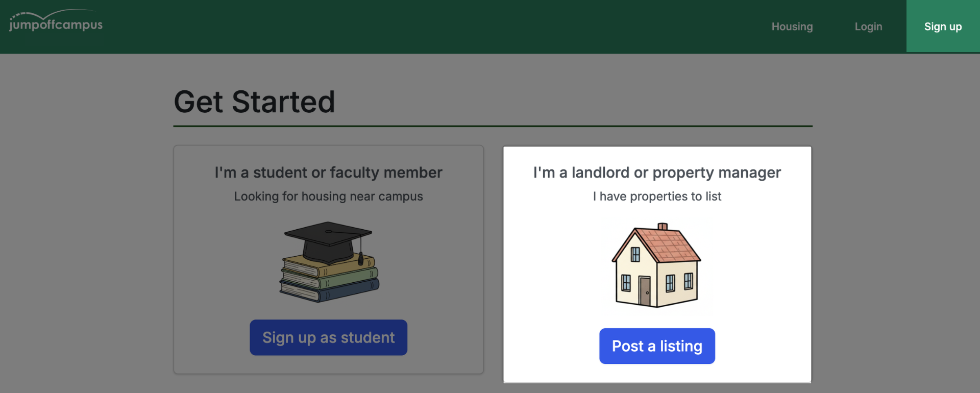Click 'I have properties to list' text
The width and height of the screenshot is (980, 393).
tap(657, 196)
